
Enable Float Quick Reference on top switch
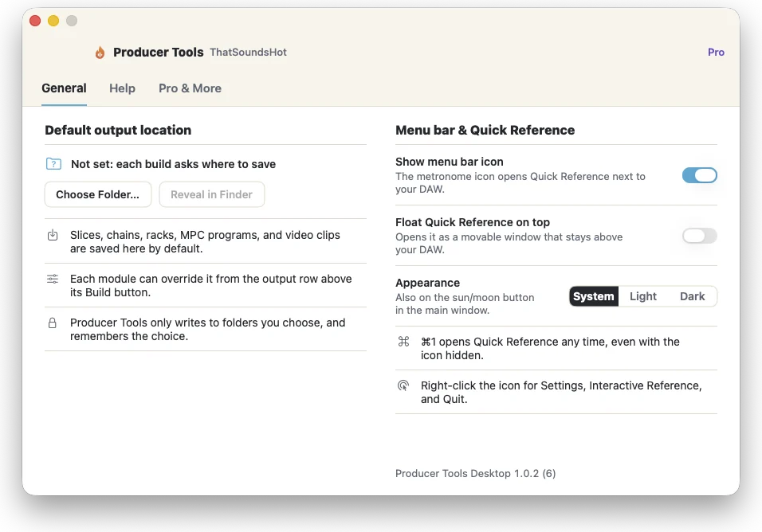tap(699, 236)
